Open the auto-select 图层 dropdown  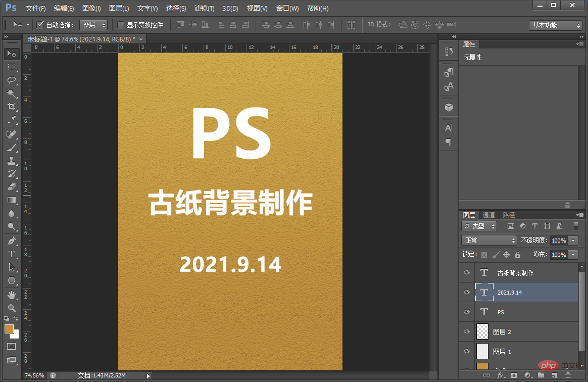[x=94, y=25]
